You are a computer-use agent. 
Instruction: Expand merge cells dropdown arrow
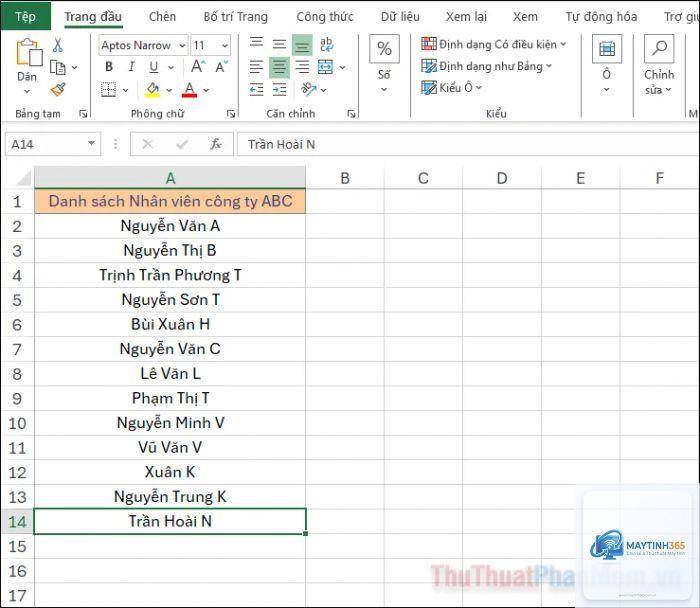(342, 68)
